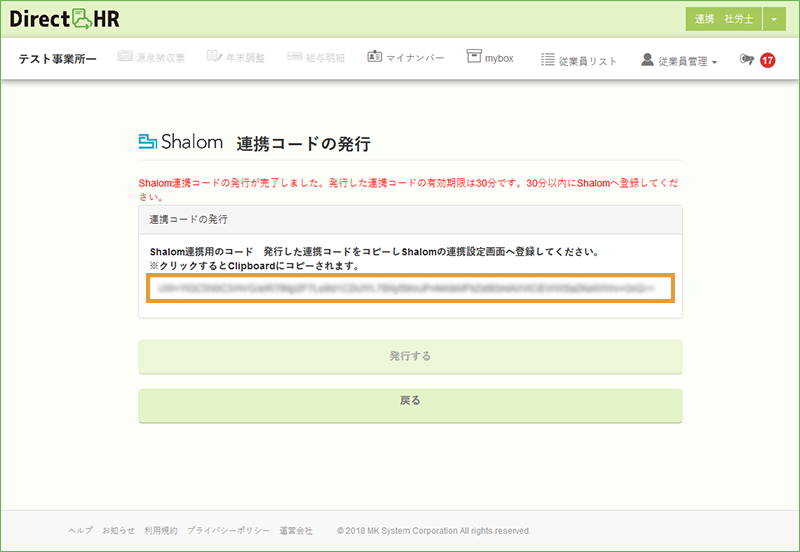The width and height of the screenshot is (800, 552).
Task: Expand the 従業員管理 dropdown menu
Action: [679, 61]
